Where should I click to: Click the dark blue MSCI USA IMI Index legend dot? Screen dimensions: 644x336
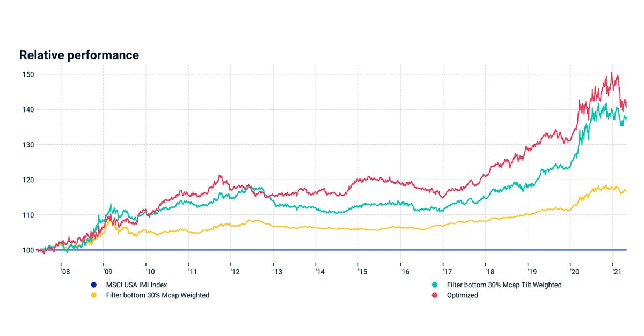coord(93,285)
